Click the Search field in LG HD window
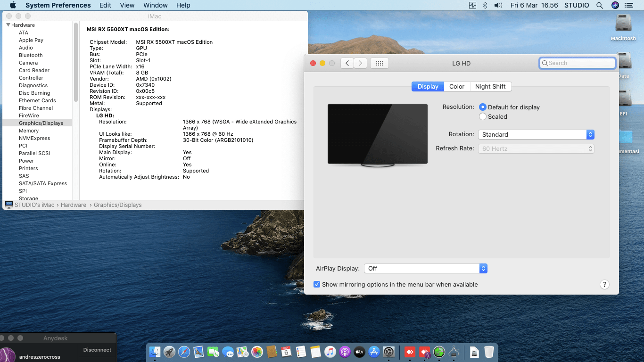The height and width of the screenshot is (362, 644). coord(578,63)
